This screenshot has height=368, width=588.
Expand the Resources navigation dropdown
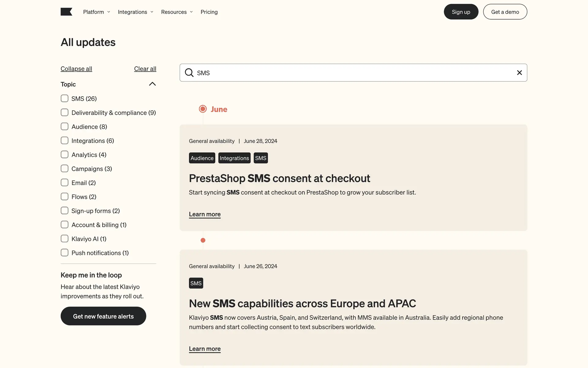point(177,12)
